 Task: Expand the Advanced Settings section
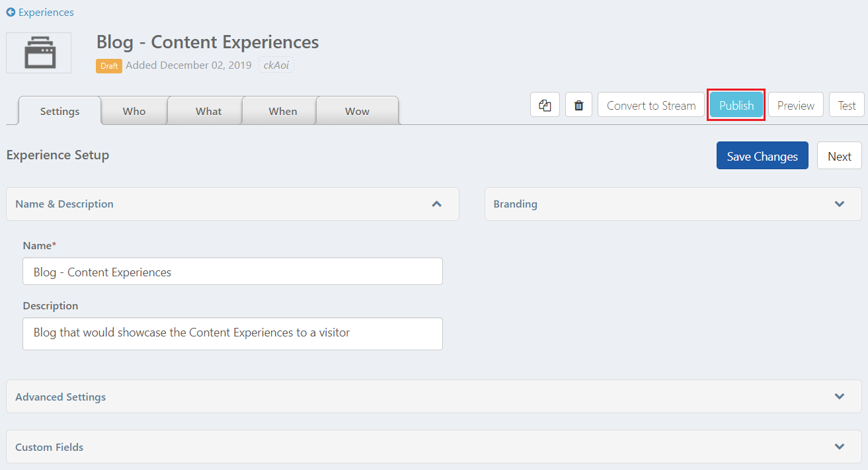(434, 397)
